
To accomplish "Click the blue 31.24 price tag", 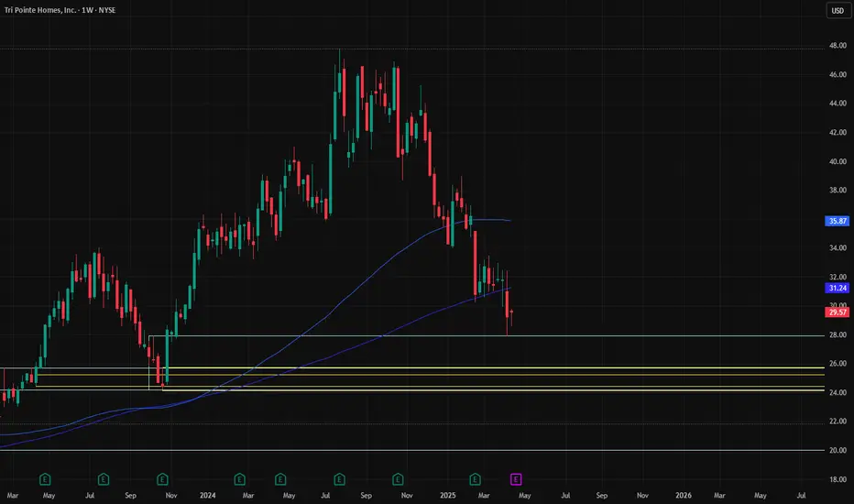I will 838,288.
